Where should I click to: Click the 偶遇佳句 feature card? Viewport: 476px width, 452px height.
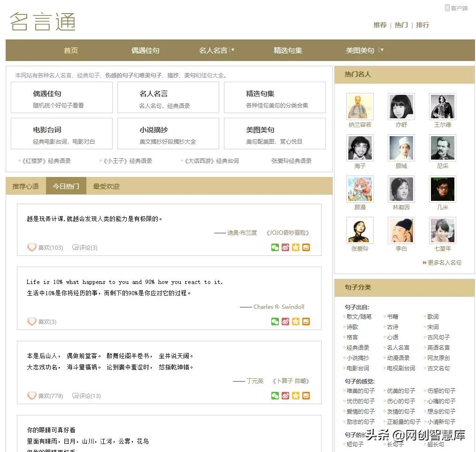pos(61,97)
